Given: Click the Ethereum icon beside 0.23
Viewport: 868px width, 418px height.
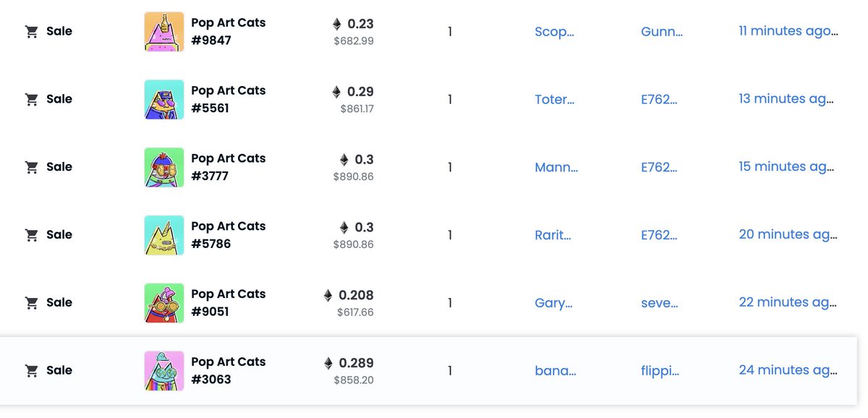Looking at the screenshot, I should pyautogui.click(x=336, y=24).
